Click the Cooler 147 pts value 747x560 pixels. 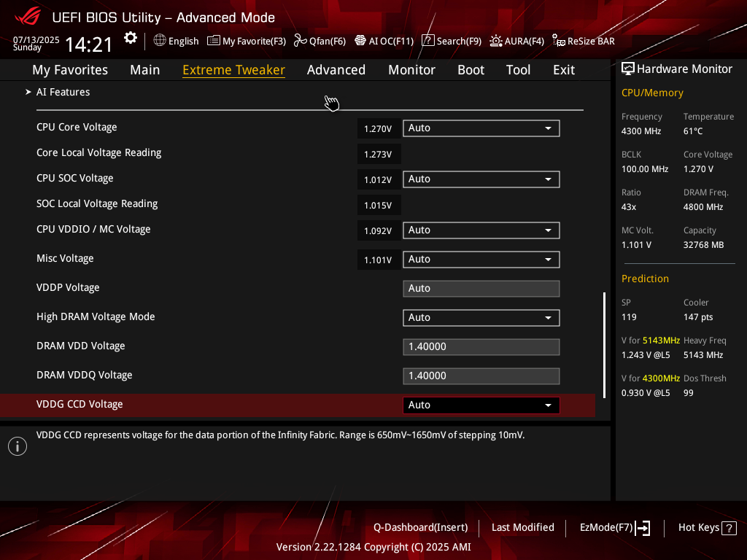click(x=698, y=317)
